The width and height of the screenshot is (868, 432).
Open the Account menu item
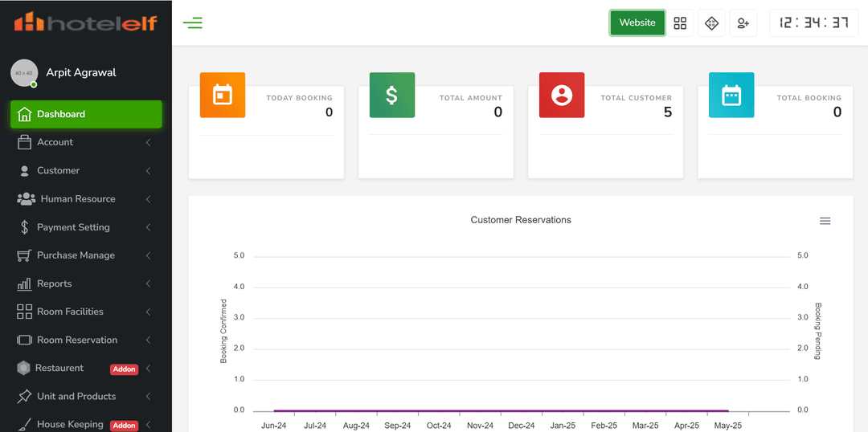click(x=86, y=143)
